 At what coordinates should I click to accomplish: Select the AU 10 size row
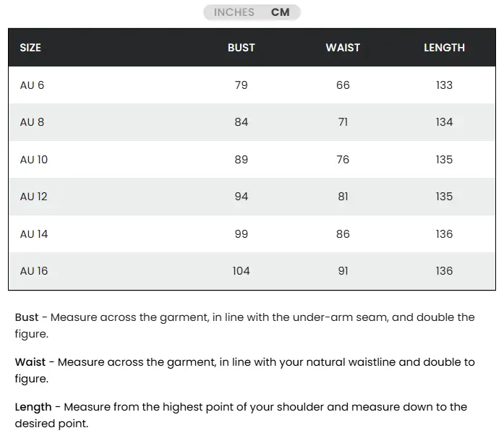point(34,160)
